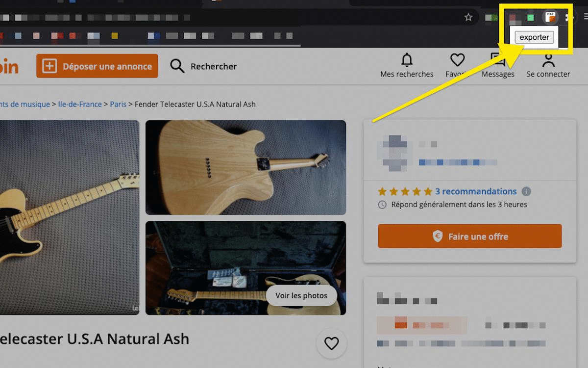Click Voir les photos button
Viewport: 588px width, 368px height.
click(301, 295)
